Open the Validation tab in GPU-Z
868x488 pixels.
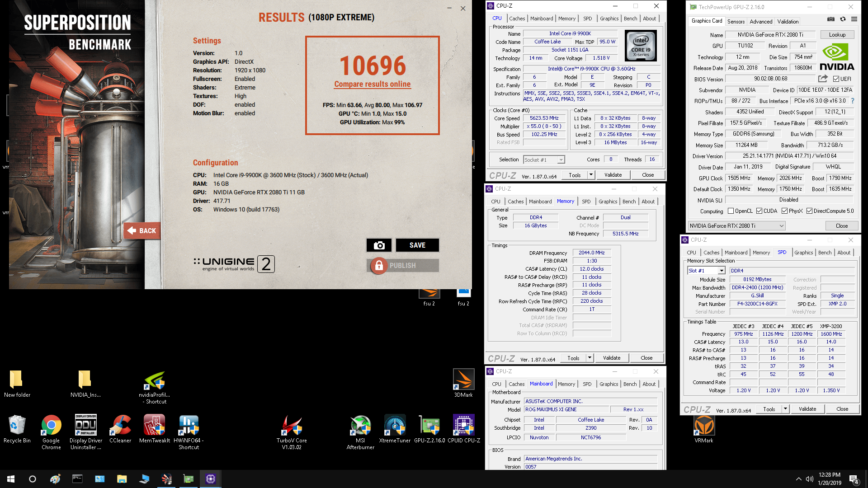click(788, 21)
